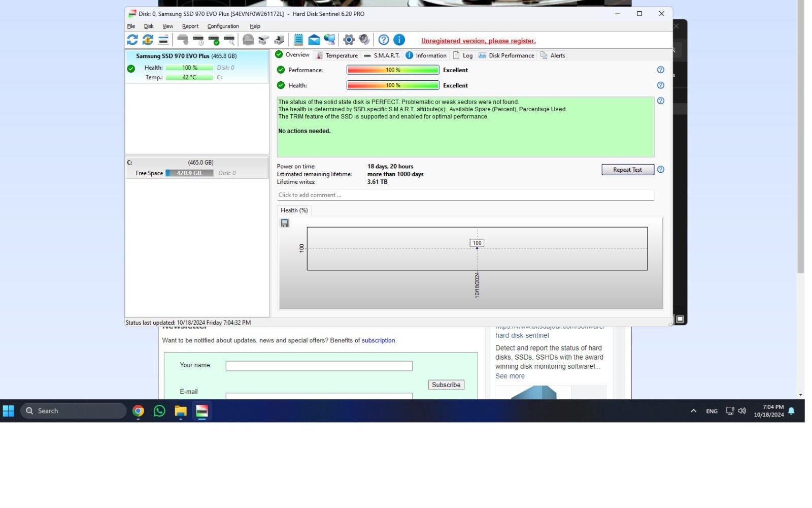Image resolution: width=812 pixels, height=508 pixels.
Task: Click the subscription link in the newsletter text
Action: pyautogui.click(x=378, y=340)
